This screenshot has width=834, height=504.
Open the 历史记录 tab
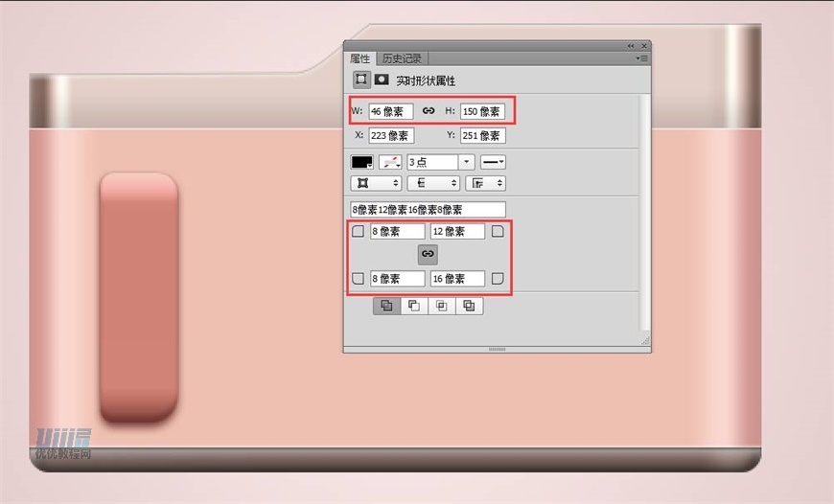click(402, 58)
